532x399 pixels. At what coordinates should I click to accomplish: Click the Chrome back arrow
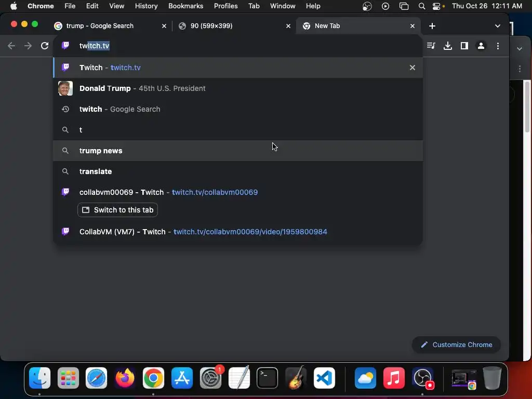coord(11,46)
